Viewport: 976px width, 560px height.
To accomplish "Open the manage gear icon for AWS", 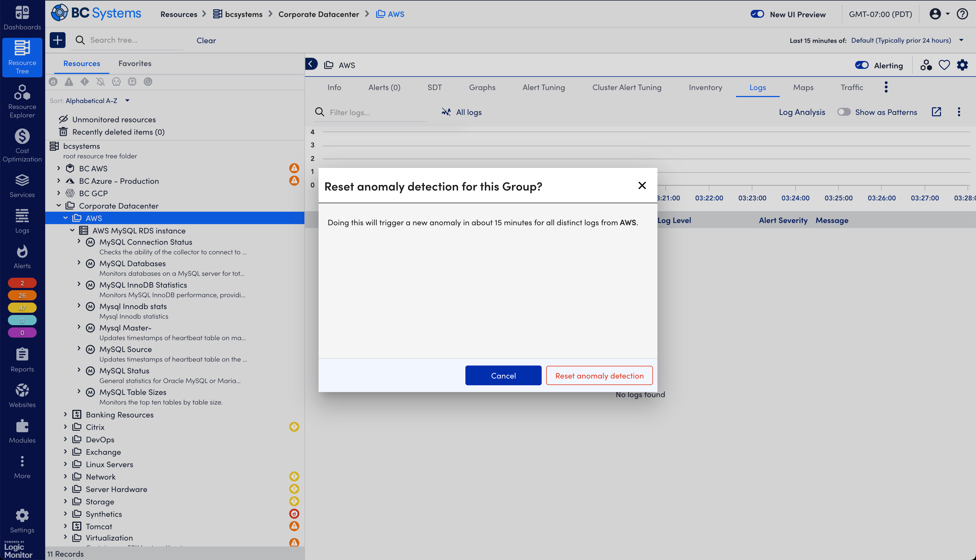I will pyautogui.click(x=962, y=65).
